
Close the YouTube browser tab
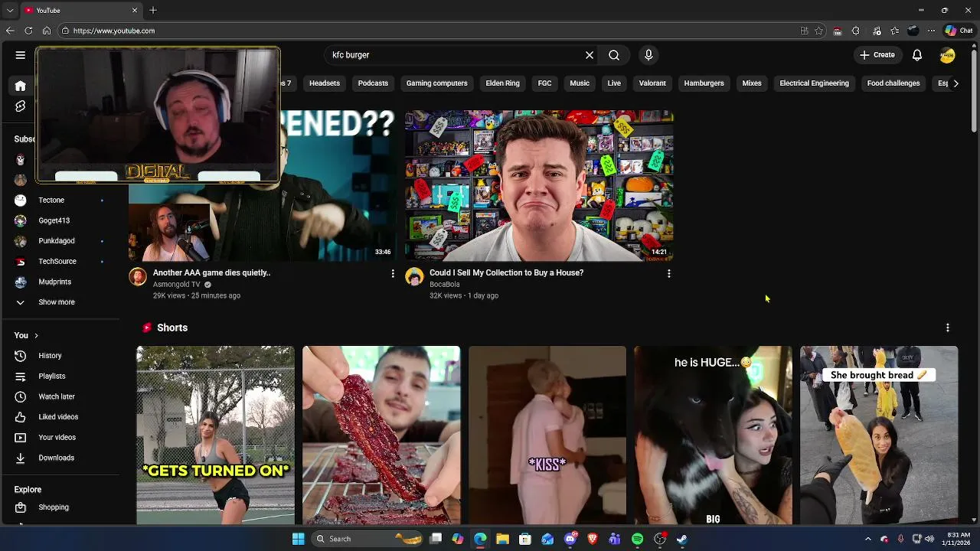pyautogui.click(x=135, y=10)
